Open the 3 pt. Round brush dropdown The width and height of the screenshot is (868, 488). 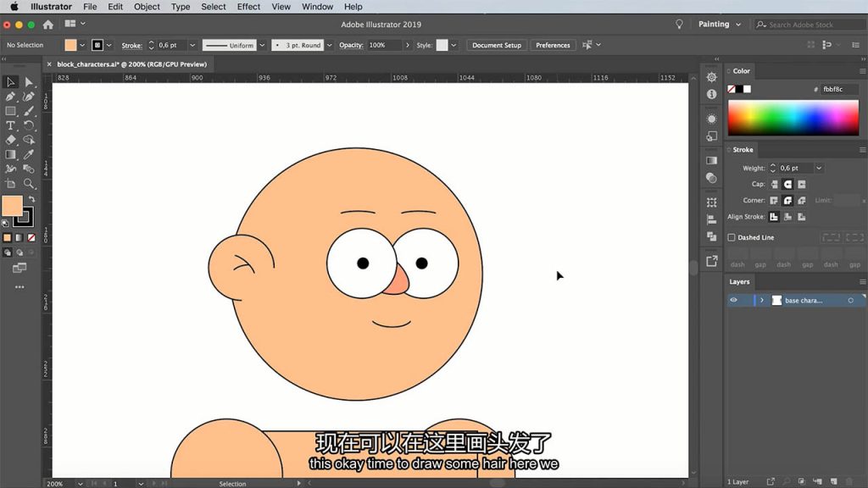coord(330,46)
